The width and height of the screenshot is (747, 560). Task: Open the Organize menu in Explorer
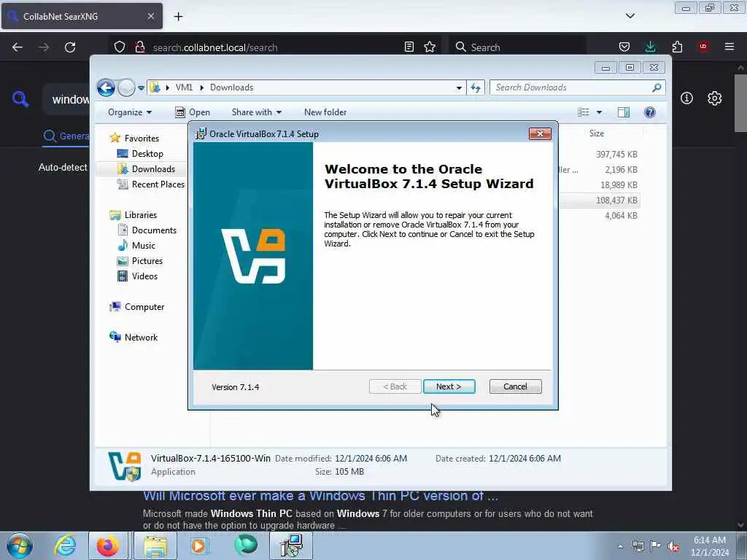(130, 112)
